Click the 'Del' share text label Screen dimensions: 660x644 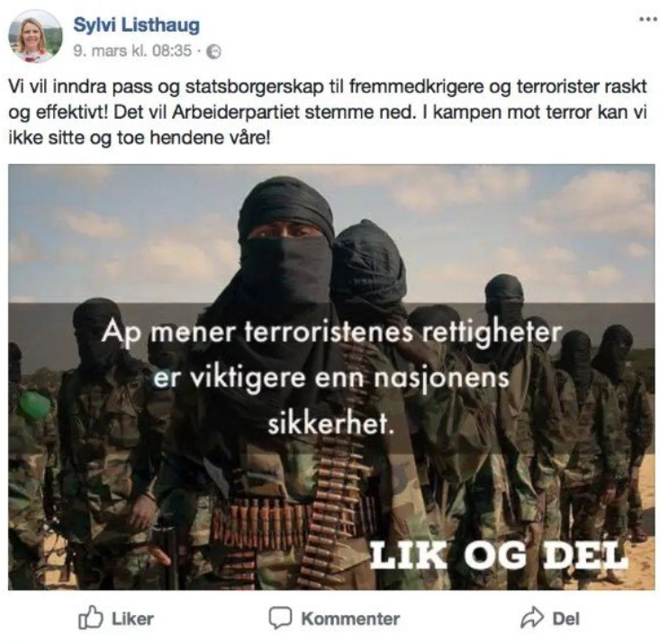pos(566,619)
